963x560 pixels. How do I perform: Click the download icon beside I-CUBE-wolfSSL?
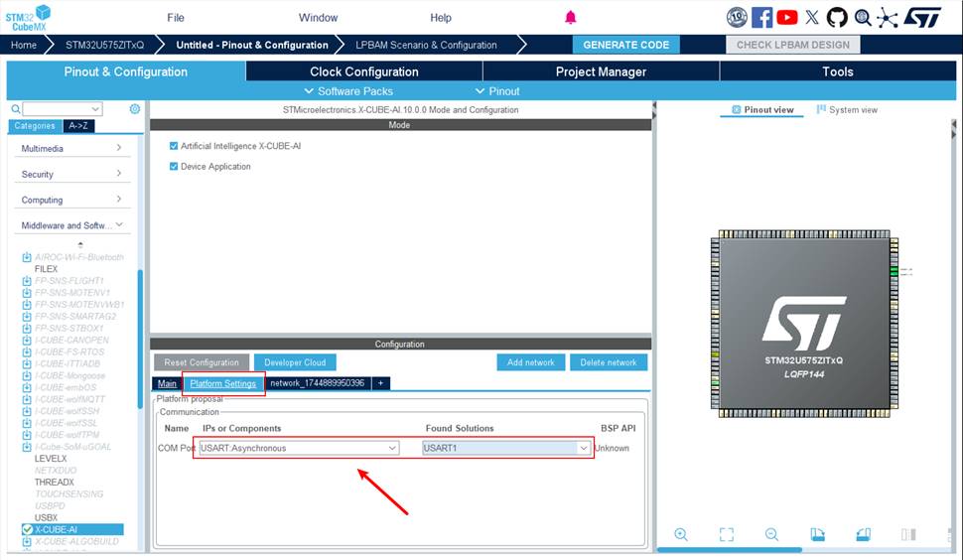coord(27,423)
